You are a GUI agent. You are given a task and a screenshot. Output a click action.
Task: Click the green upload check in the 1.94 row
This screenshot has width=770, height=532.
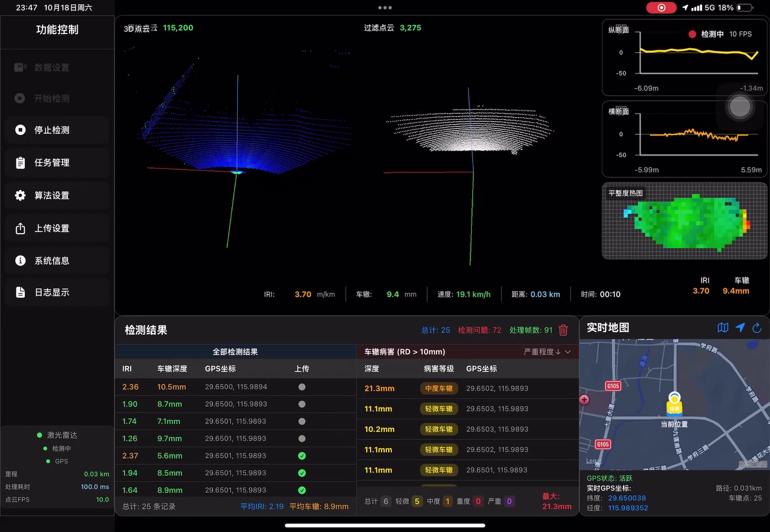click(302, 473)
